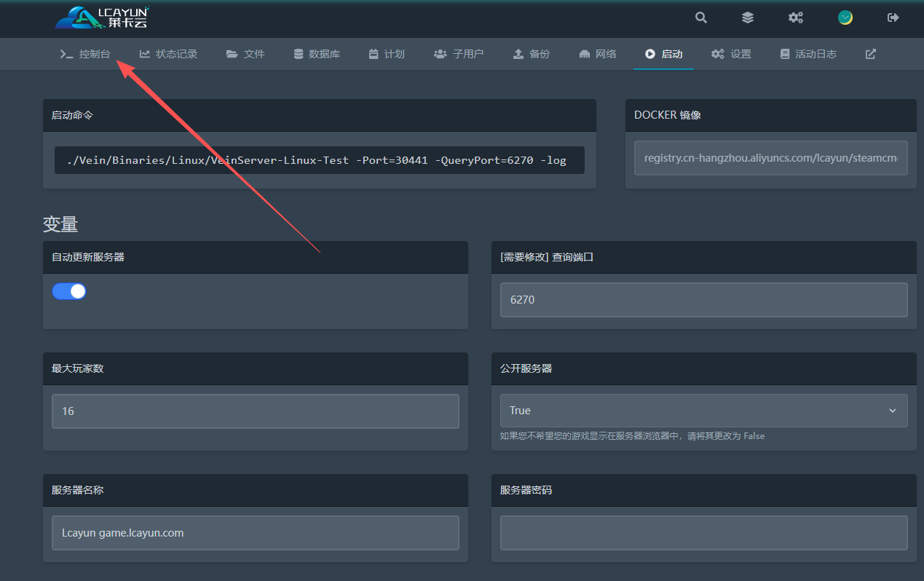Image resolution: width=924 pixels, height=581 pixels.
Task: Click the user avatar icon
Action: (x=845, y=17)
